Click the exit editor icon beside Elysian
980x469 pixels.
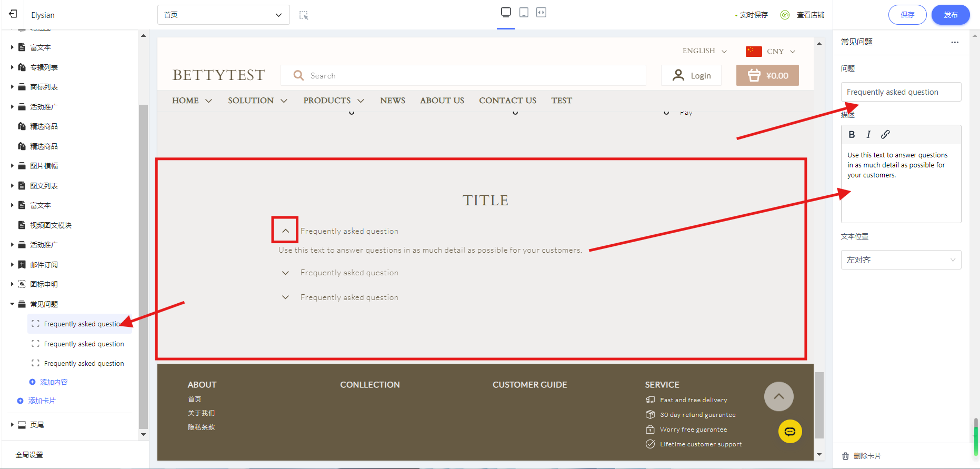[13, 14]
